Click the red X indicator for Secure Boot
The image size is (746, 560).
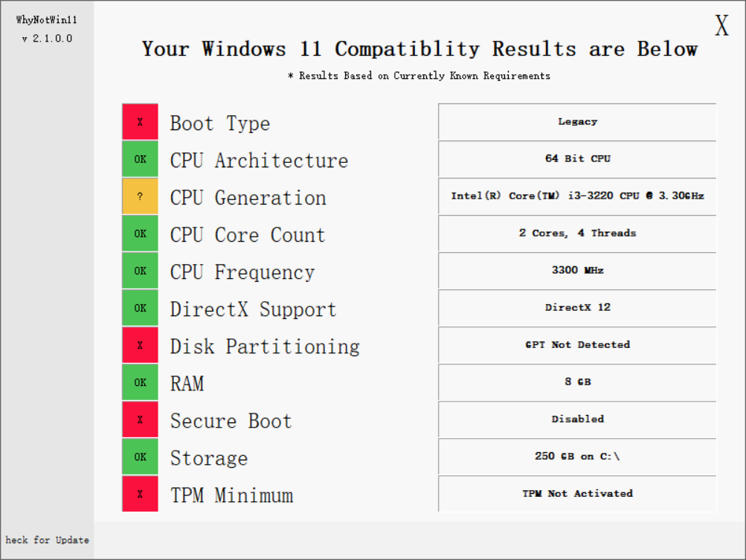click(140, 419)
